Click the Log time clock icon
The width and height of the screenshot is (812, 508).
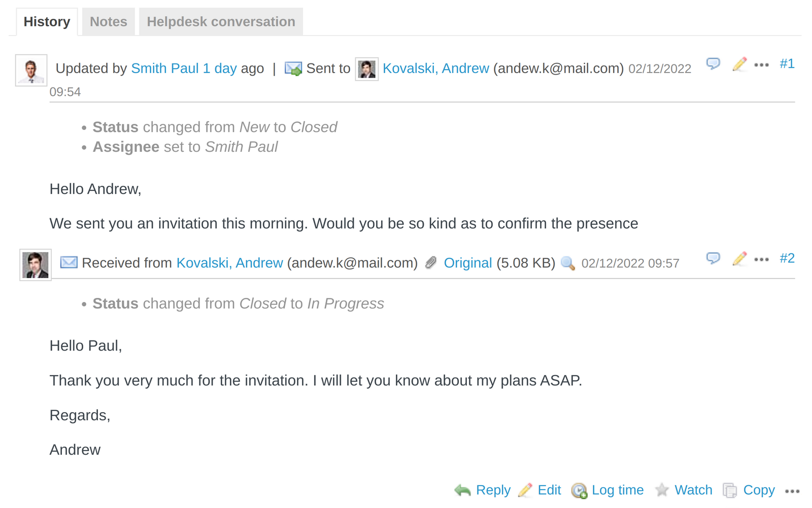click(x=579, y=490)
